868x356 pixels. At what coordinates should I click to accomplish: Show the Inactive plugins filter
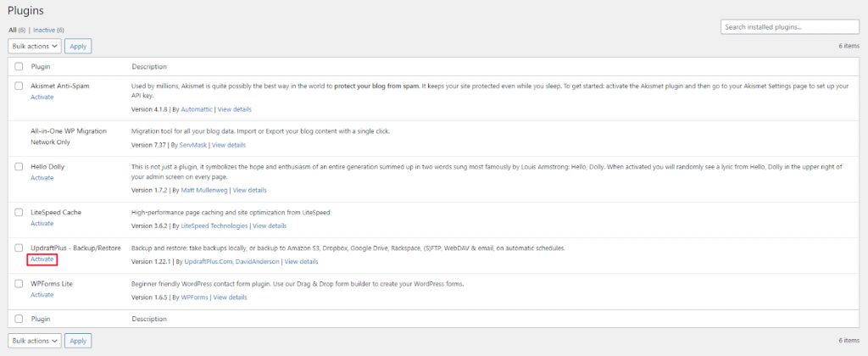coord(48,30)
